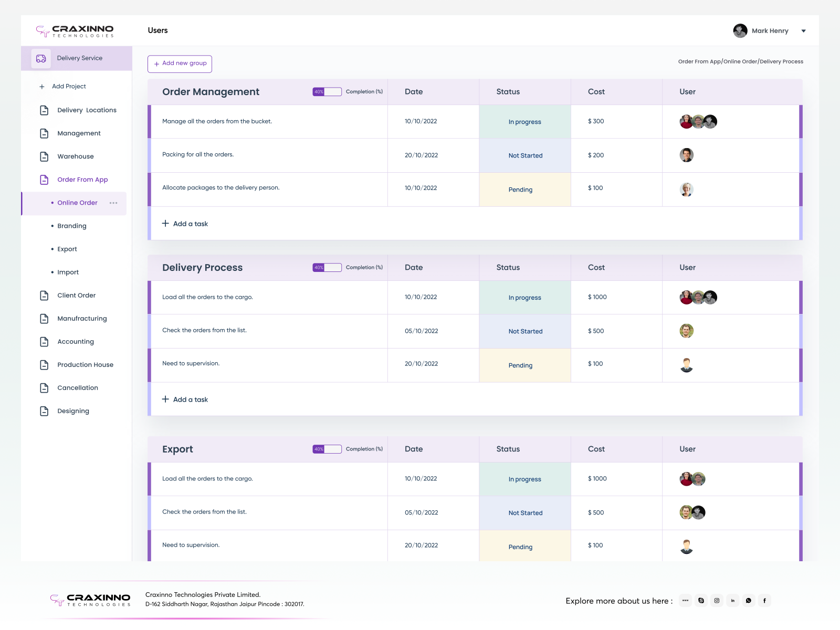Viewport: 840px width, 630px height.
Task: Click the user avatar on Packing row
Action: [x=686, y=155]
